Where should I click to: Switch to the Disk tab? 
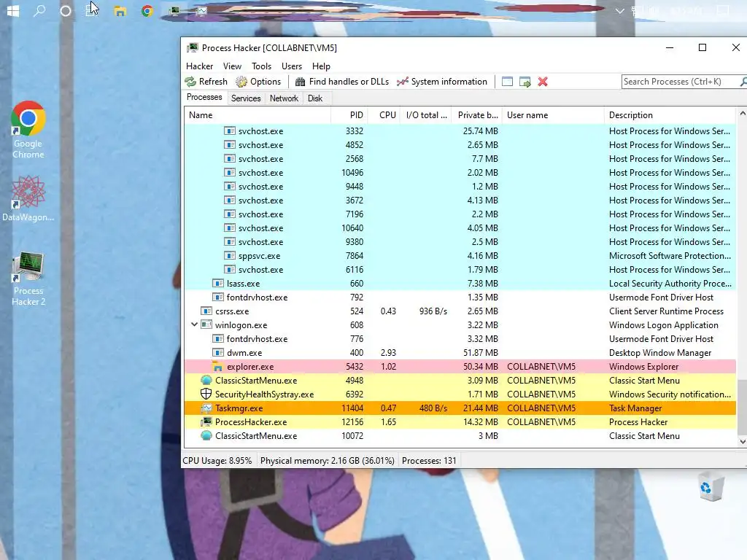(315, 98)
